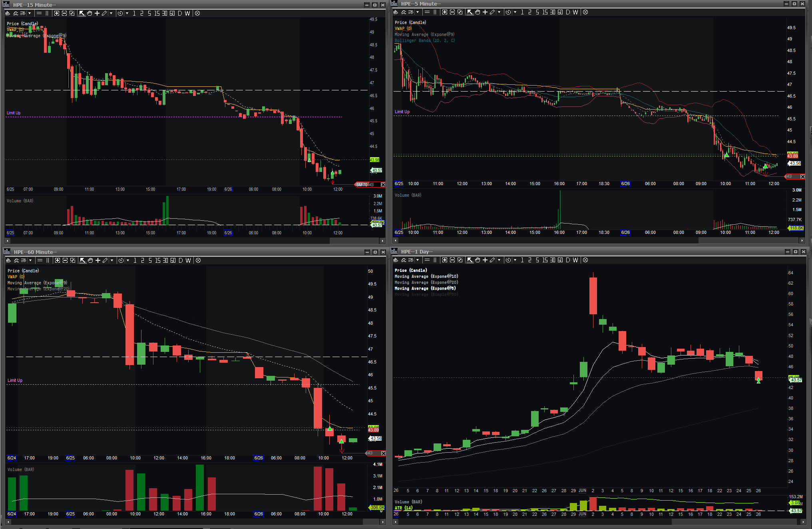Click display settings icon in 1 Day chart

click(x=411, y=260)
